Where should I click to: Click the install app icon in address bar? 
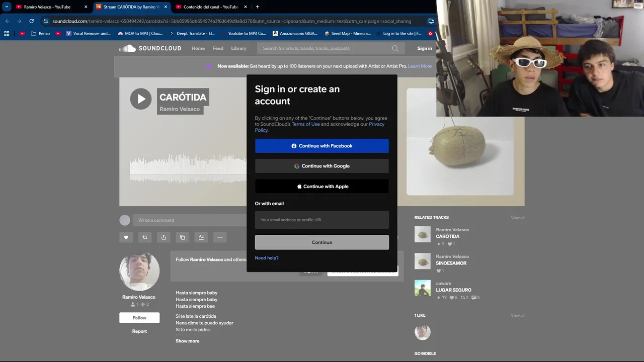point(431,21)
